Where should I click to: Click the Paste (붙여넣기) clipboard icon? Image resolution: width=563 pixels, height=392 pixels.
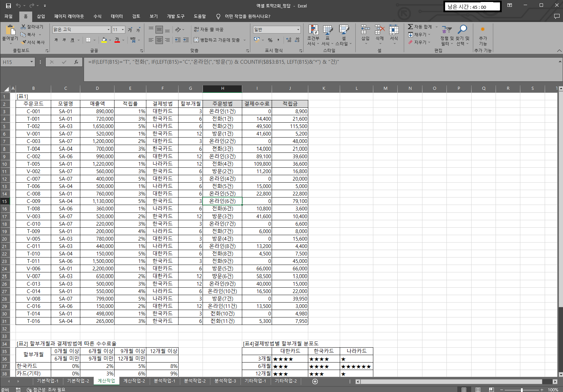10,31
